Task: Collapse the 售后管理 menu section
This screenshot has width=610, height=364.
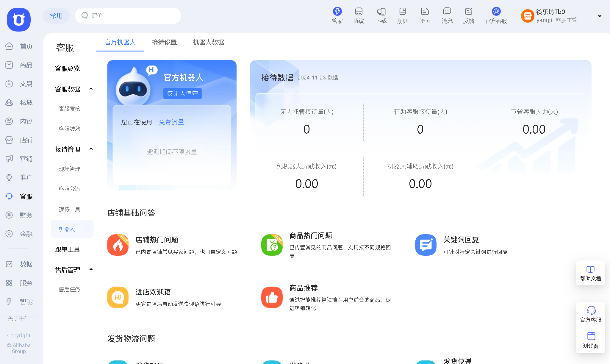Action: [x=91, y=269]
